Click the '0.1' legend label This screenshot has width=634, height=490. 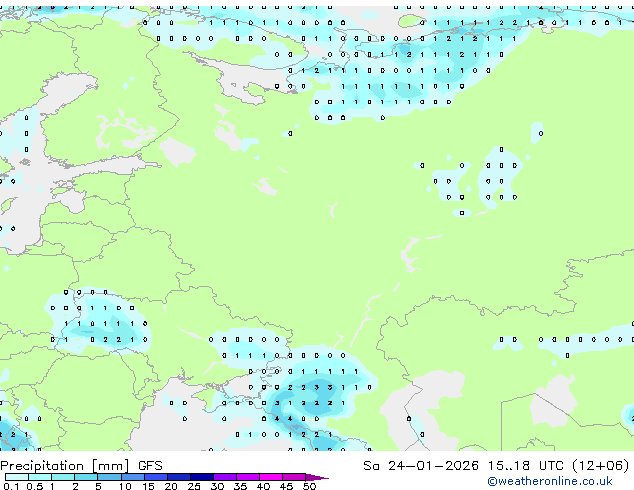11,486
